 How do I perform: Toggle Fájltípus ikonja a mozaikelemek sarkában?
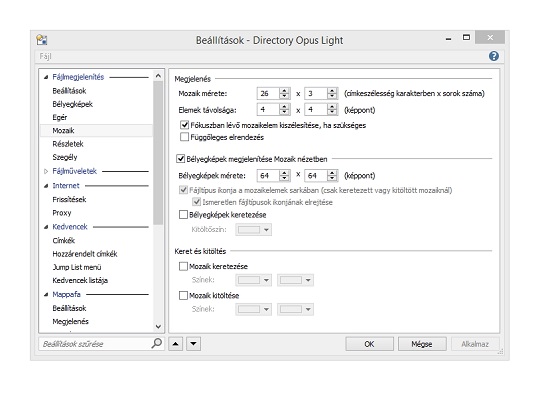pyautogui.click(x=183, y=190)
